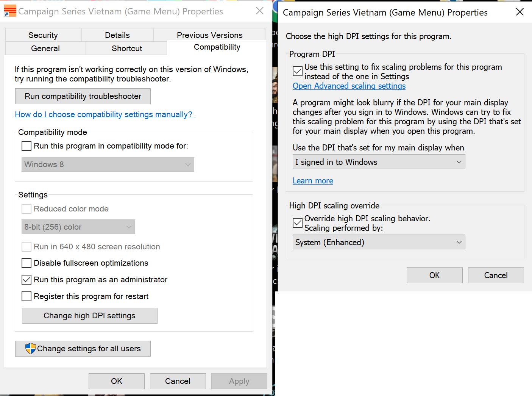Enable 'Run this program in compatibility mode for'
Image resolution: width=532 pixels, height=396 pixels.
click(27, 146)
